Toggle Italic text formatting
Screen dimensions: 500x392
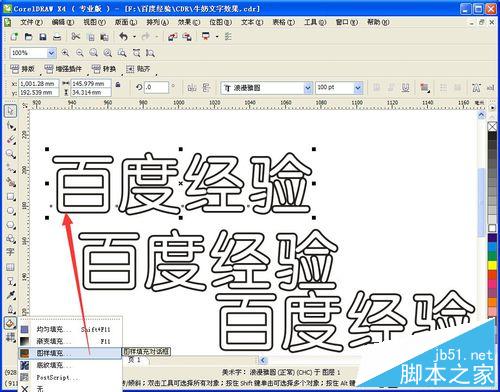click(x=391, y=88)
